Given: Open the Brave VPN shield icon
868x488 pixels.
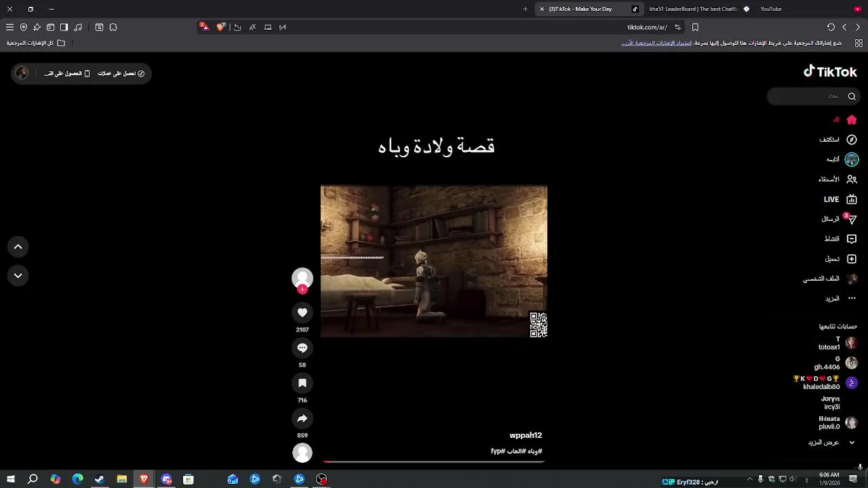Looking at the screenshot, I should point(23,27).
